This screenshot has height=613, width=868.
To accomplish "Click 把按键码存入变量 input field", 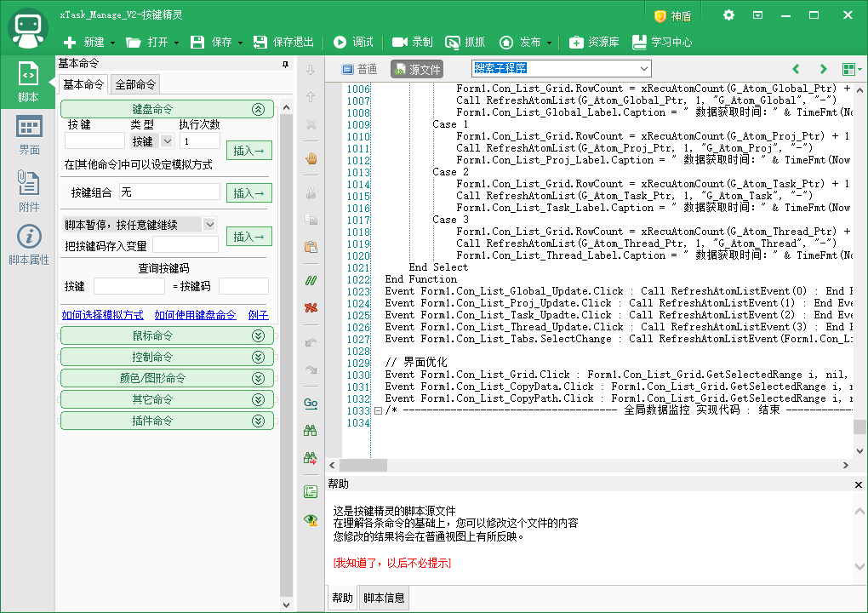I will point(186,245).
